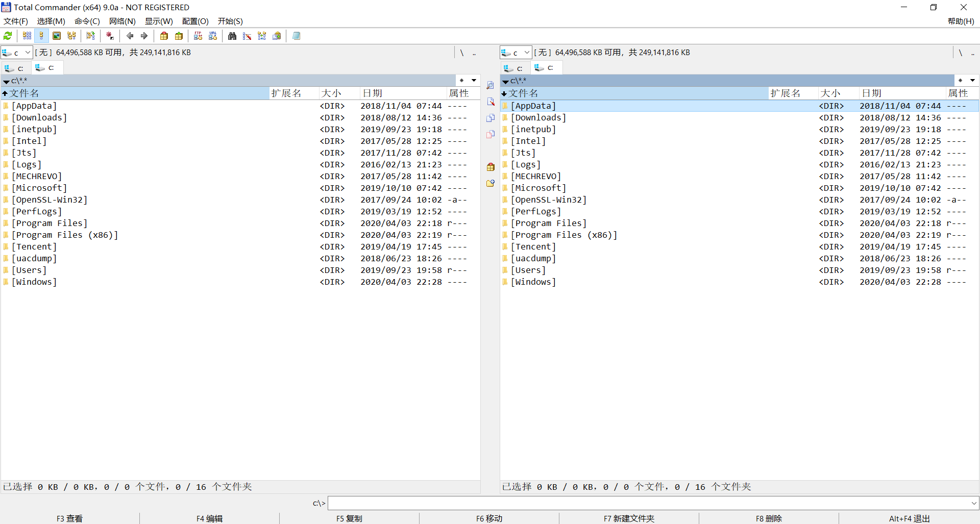
Task: Select first C: tab in right panel
Action: point(514,68)
